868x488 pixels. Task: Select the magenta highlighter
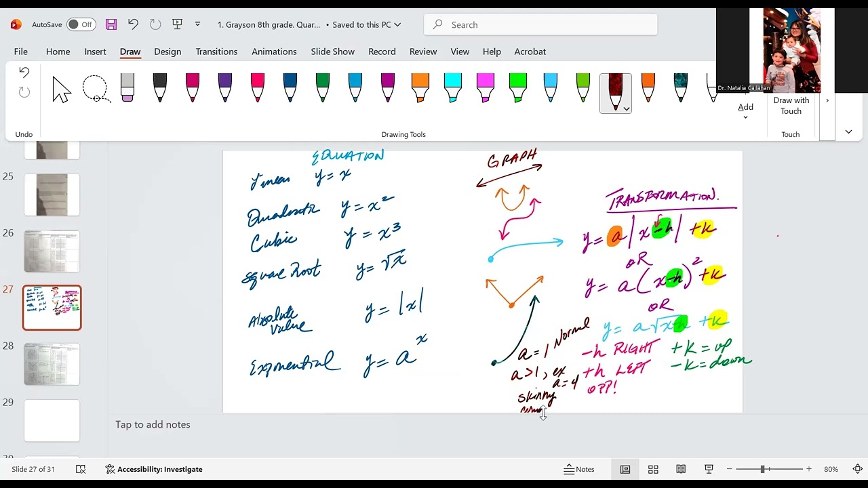pyautogui.click(x=486, y=88)
